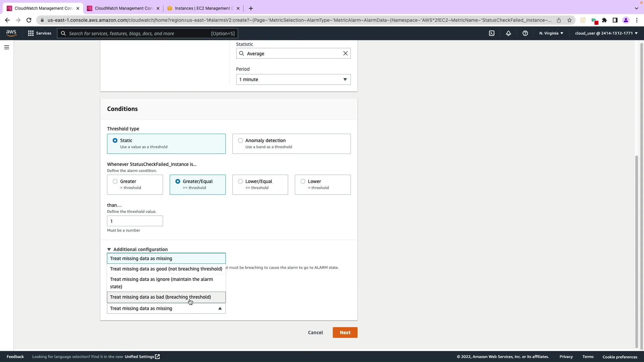This screenshot has height=362, width=644.
Task: Open the Services grid menu
Action: (x=40, y=33)
